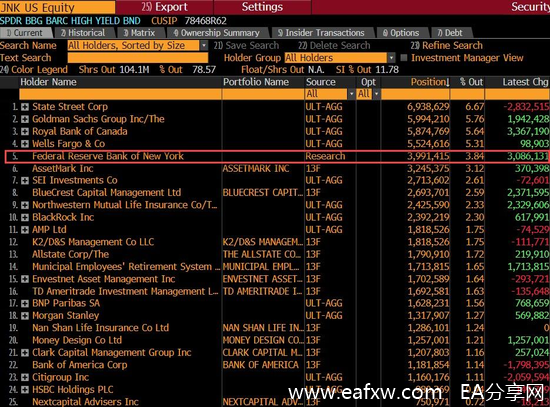Click Save Search

[246, 46]
